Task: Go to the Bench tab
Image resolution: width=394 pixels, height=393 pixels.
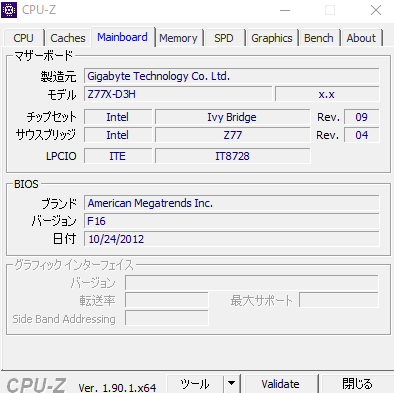Action: click(x=319, y=38)
